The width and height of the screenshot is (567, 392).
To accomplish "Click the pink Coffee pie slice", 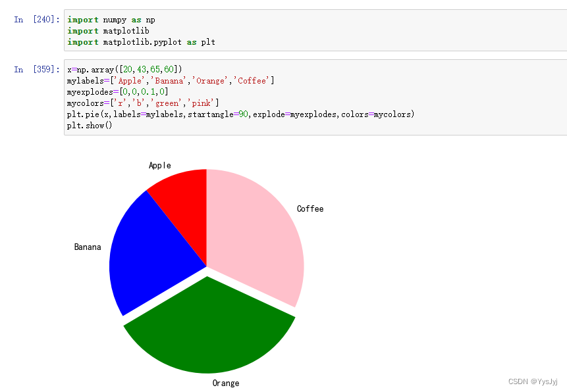I will (257, 239).
